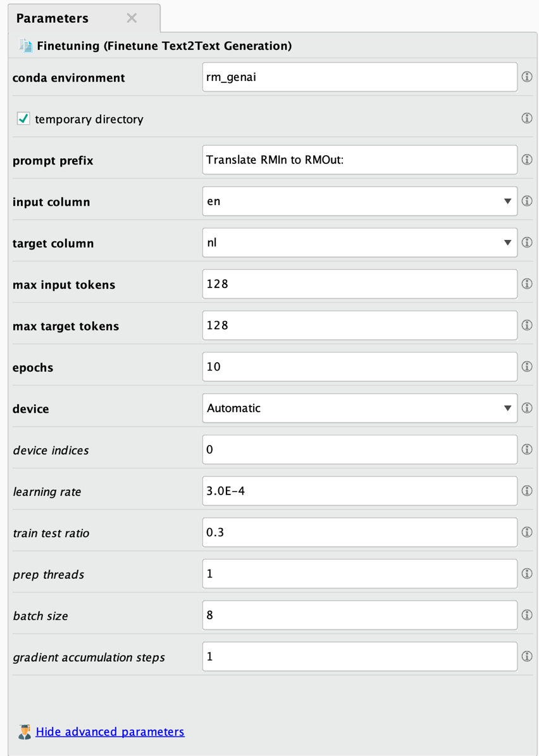Uncheck the temporary directory checkbox
Viewport: 539px width, 756px height.
click(x=23, y=118)
